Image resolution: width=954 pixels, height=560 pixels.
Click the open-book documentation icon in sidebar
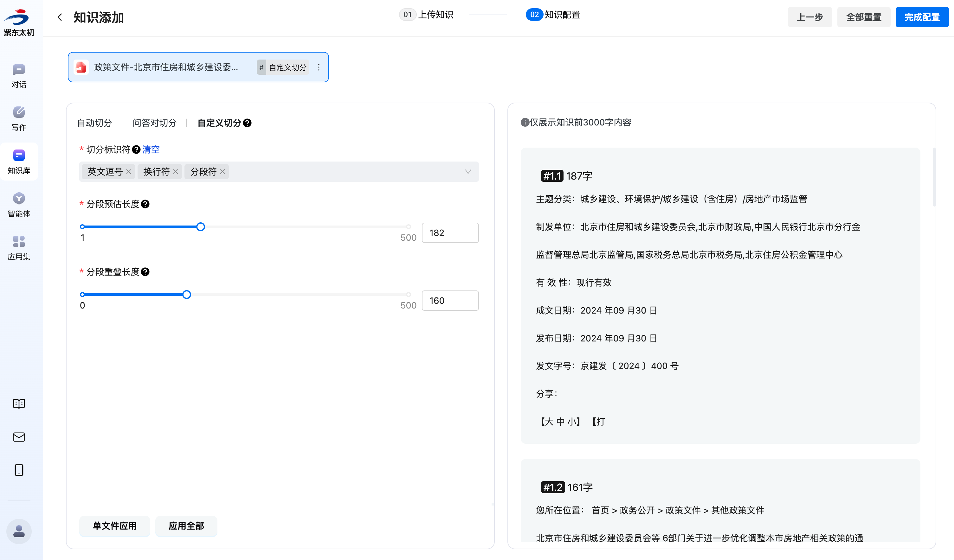[19, 404]
